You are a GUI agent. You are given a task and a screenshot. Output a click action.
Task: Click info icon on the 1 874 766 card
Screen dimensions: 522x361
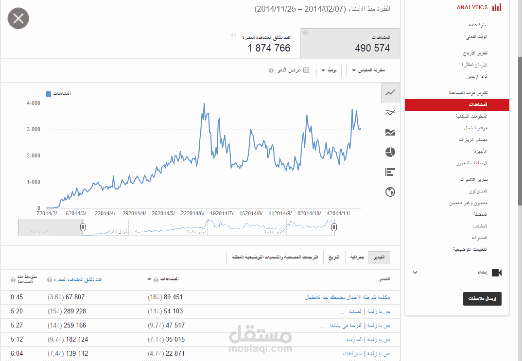pos(233,35)
